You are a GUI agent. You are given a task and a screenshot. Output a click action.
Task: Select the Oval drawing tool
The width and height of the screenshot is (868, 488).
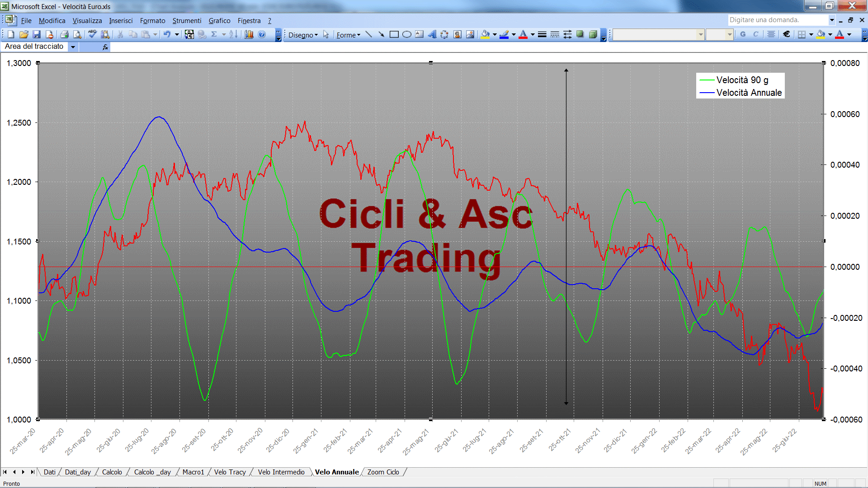point(407,34)
